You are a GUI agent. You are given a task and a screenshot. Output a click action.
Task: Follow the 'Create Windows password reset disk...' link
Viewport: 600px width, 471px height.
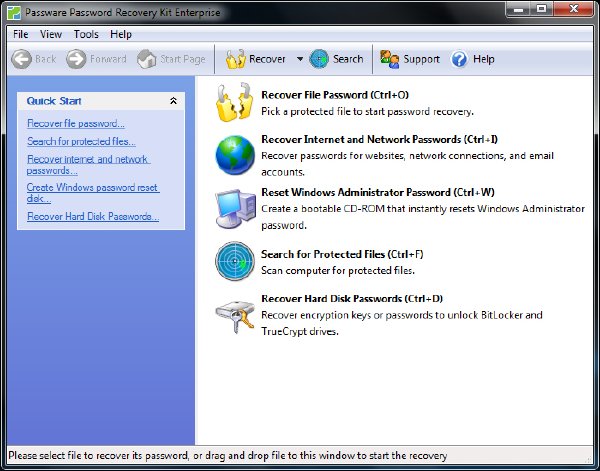tap(93, 193)
